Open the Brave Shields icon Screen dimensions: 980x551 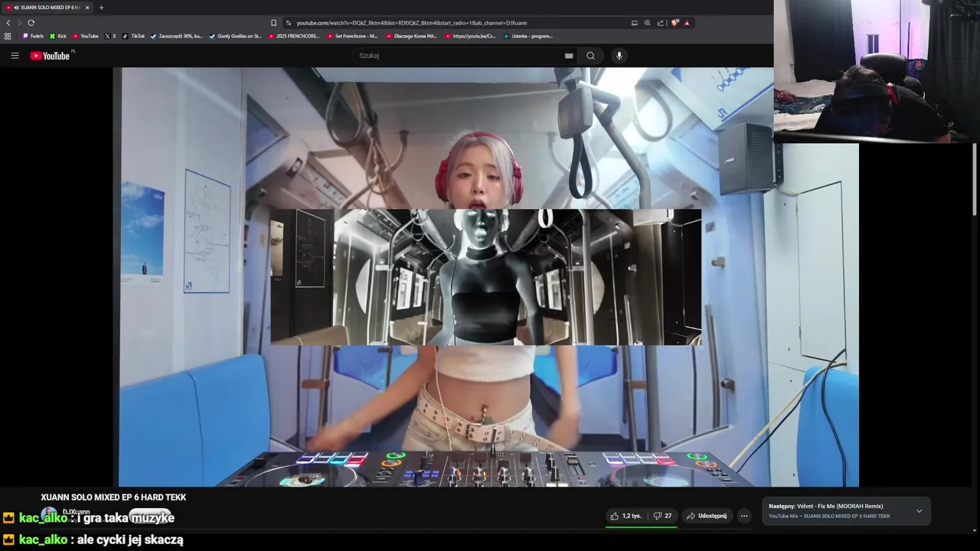pyautogui.click(x=675, y=23)
